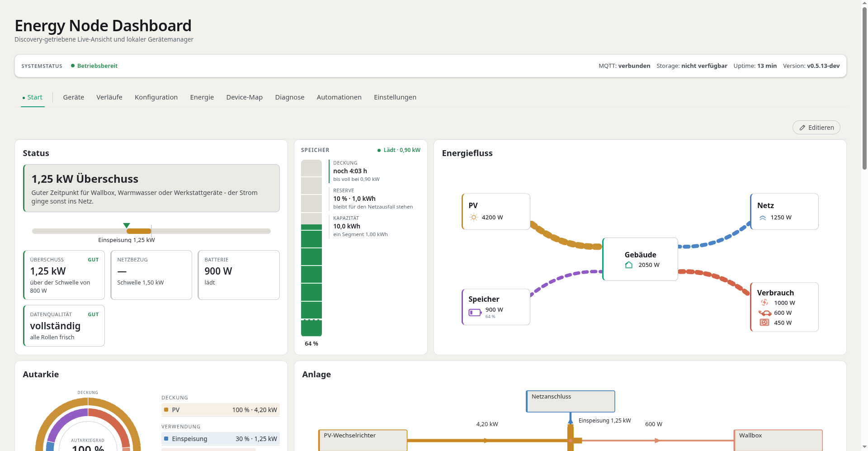
Task: Go to the Konfiguration tab
Action: 156,97
